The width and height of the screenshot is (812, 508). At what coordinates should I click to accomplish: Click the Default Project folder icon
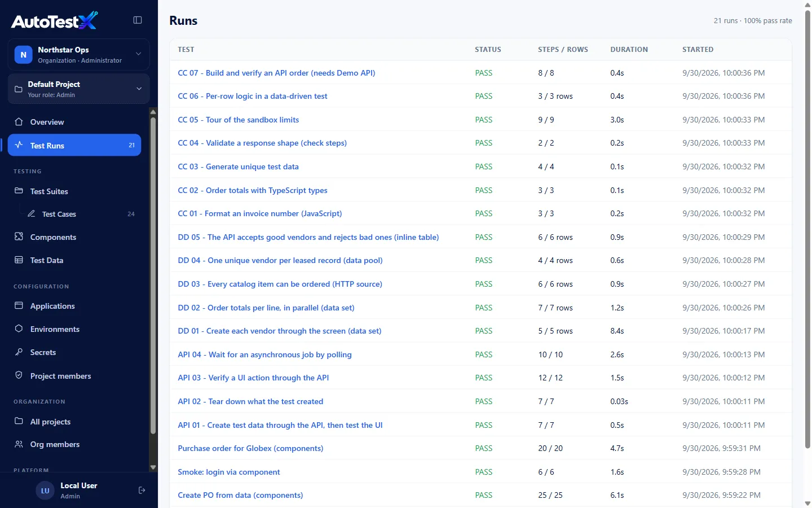coord(19,89)
